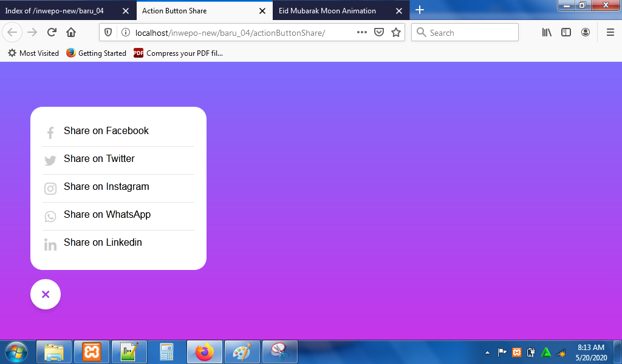Click the Facebook icon in share menu
Screen dimensions: 622x364
pyautogui.click(x=50, y=133)
